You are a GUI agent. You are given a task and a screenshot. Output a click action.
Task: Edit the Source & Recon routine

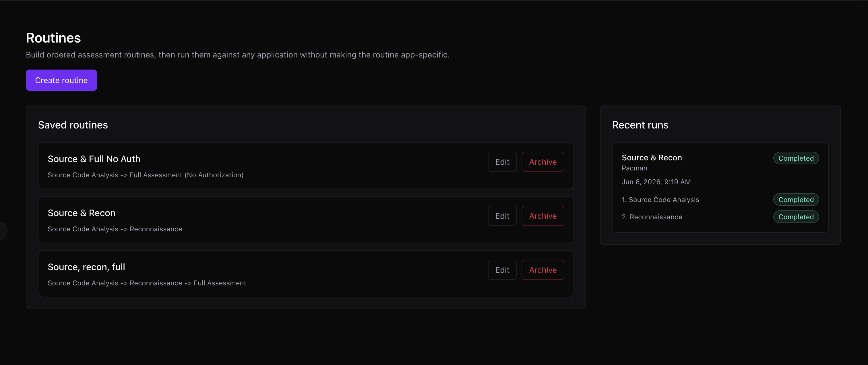coord(502,216)
